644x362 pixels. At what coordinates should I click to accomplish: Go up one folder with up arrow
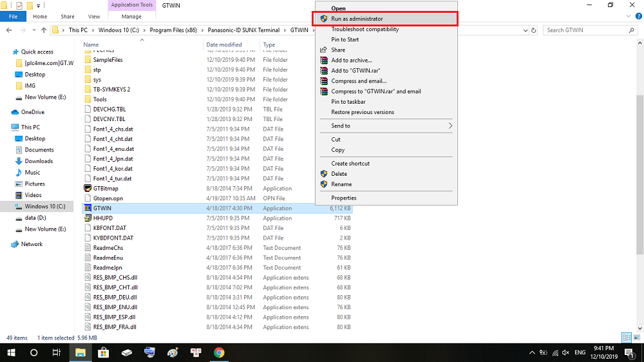pos(44,30)
